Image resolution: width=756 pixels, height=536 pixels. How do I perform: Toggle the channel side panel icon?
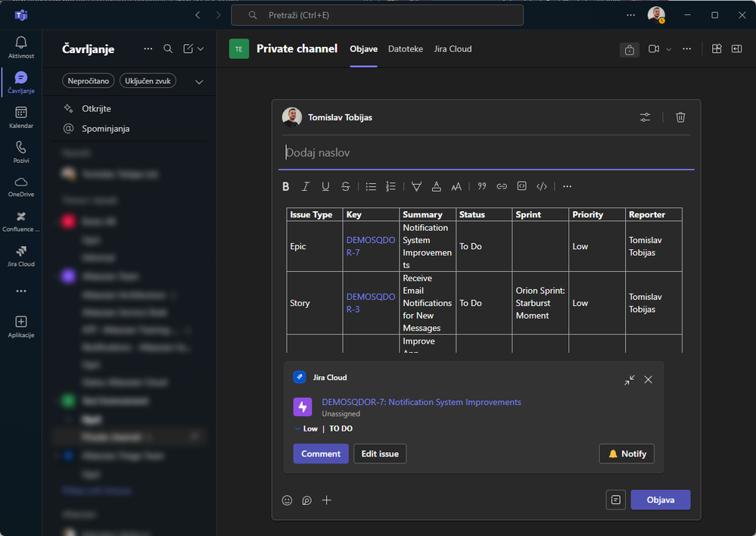[737, 48]
